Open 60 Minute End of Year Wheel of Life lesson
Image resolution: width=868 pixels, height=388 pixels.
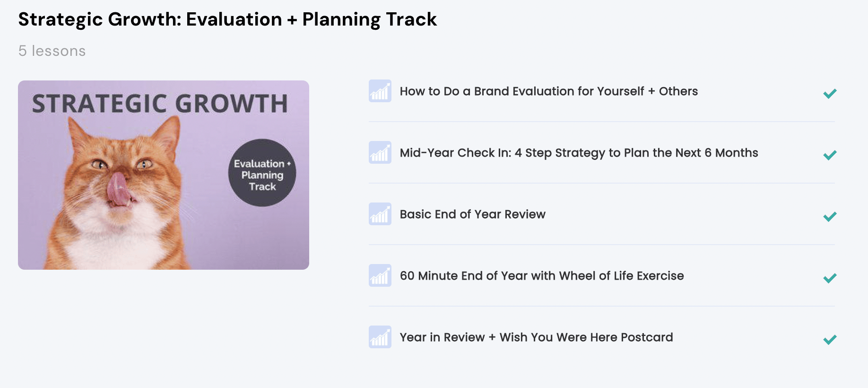coord(542,276)
